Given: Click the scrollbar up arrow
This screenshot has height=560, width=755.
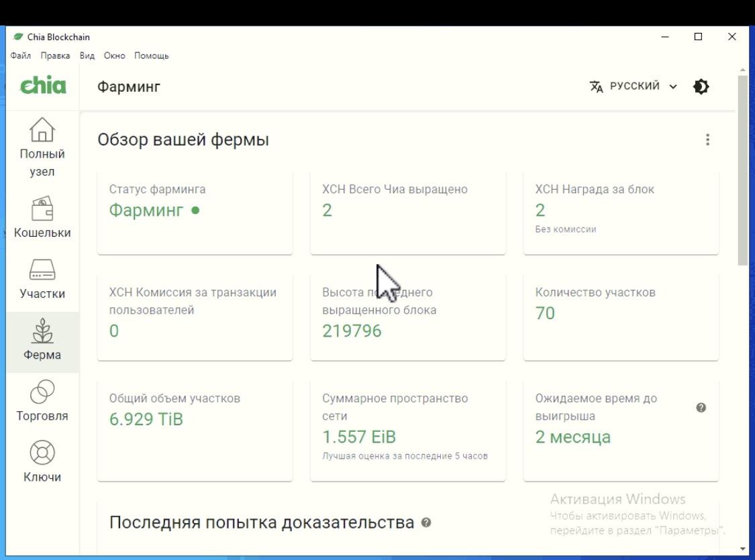Looking at the screenshot, I should [742, 70].
